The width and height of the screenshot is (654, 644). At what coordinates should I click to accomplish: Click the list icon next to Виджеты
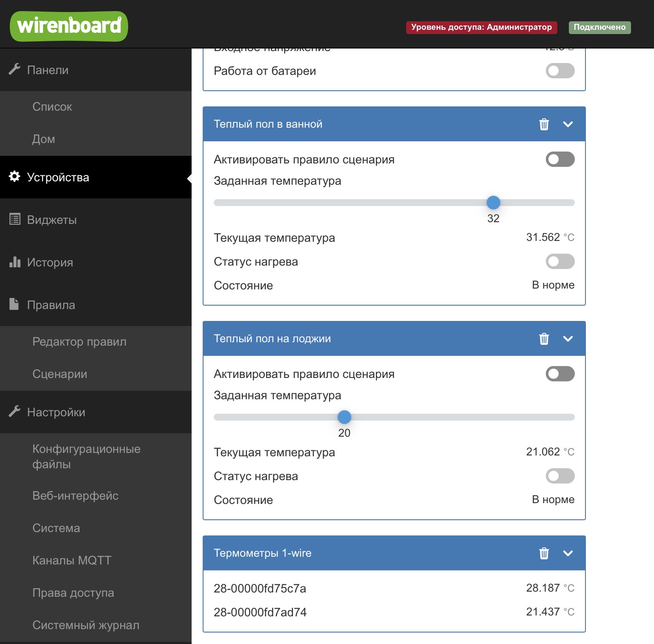tap(14, 219)
